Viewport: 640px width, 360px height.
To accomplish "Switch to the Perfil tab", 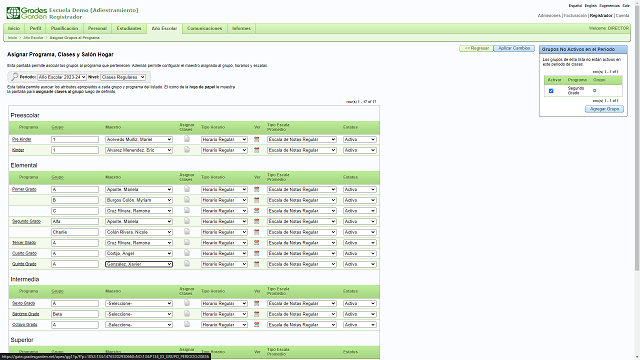I will point(36,28).
